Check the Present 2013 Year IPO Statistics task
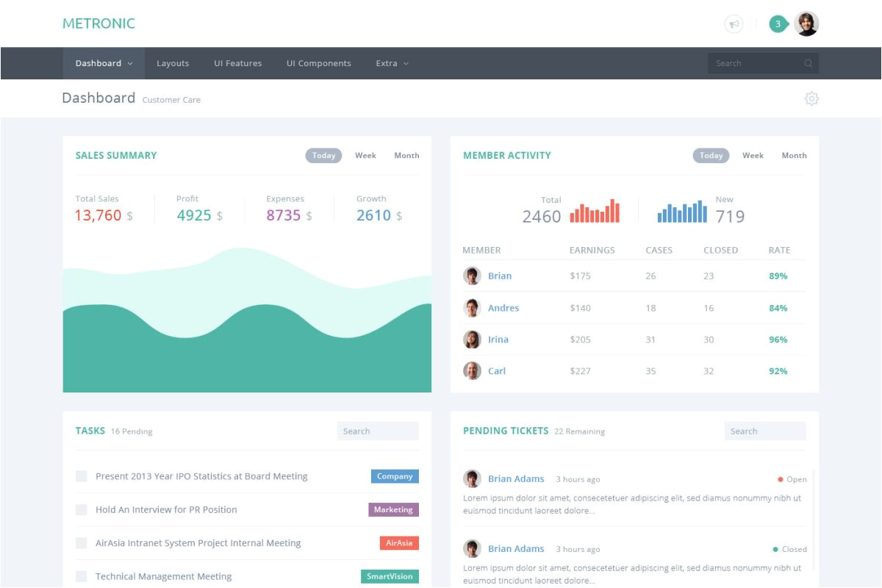 point(82,477)
